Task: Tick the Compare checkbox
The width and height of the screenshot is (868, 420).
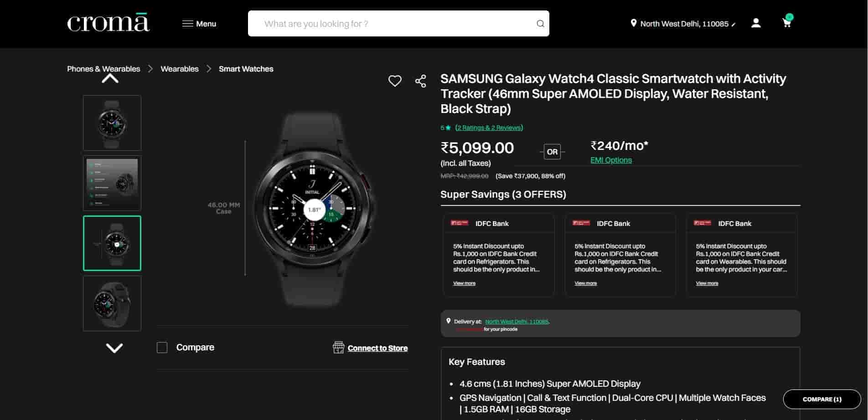Action: [x=162, y=348]
